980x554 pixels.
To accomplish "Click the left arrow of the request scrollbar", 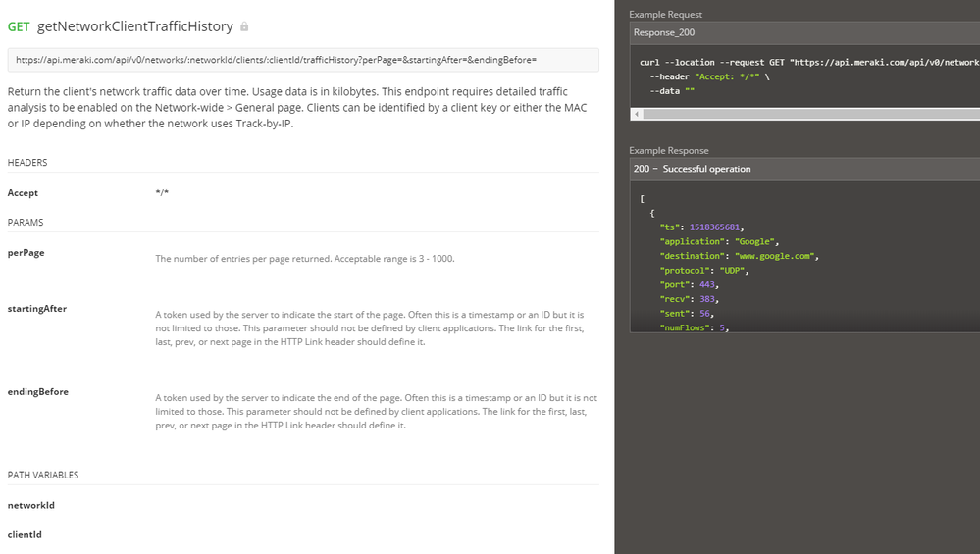I will 637,114.
